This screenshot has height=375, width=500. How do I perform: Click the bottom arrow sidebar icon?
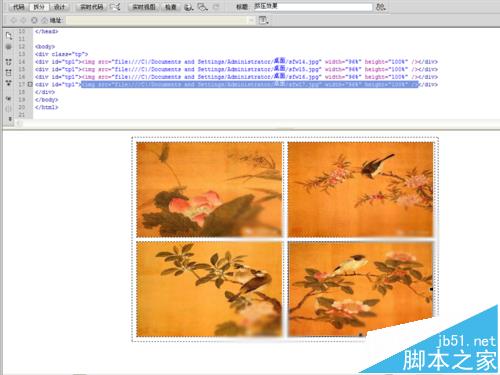pos(10,118)
